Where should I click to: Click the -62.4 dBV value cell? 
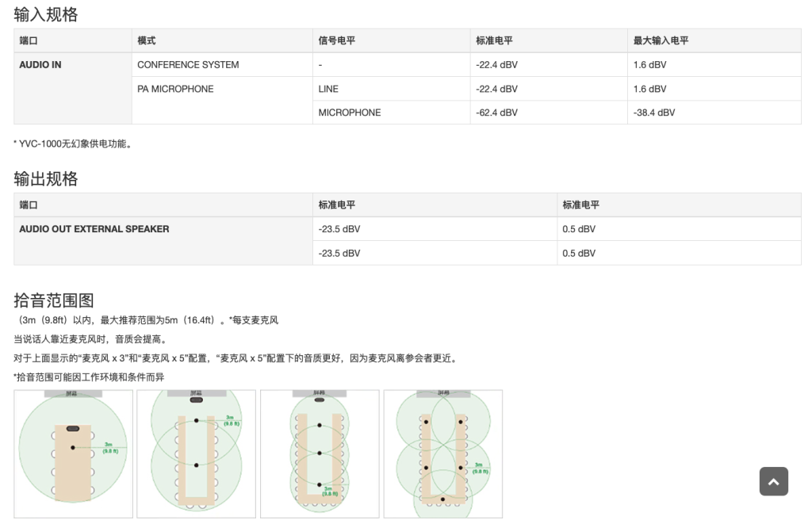click(496, 113)
